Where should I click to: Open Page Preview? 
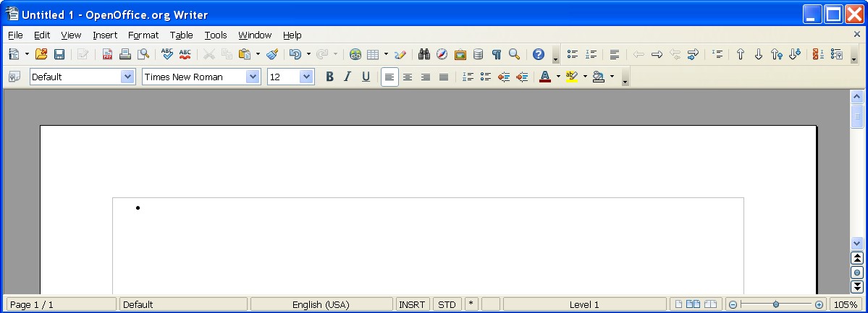pos(143,54)
